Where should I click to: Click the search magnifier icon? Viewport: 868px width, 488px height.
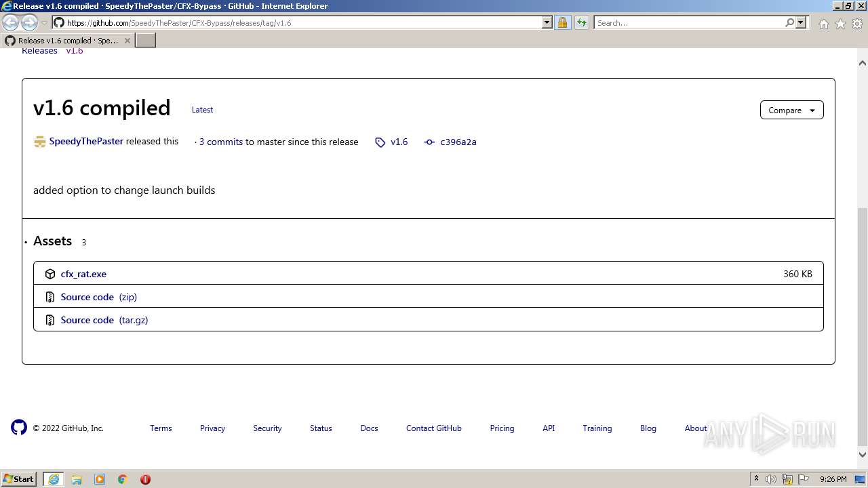[x=789, y=22]
